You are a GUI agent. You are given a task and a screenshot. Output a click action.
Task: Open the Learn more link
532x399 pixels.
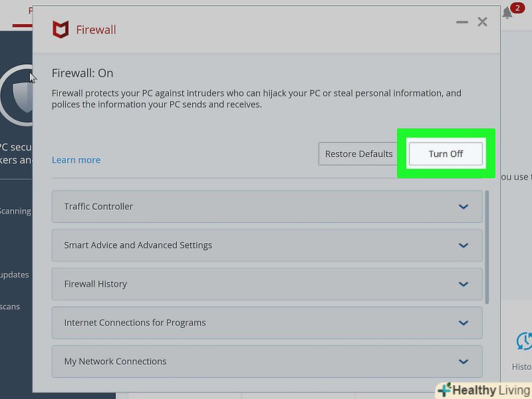(x=76, y=160)
